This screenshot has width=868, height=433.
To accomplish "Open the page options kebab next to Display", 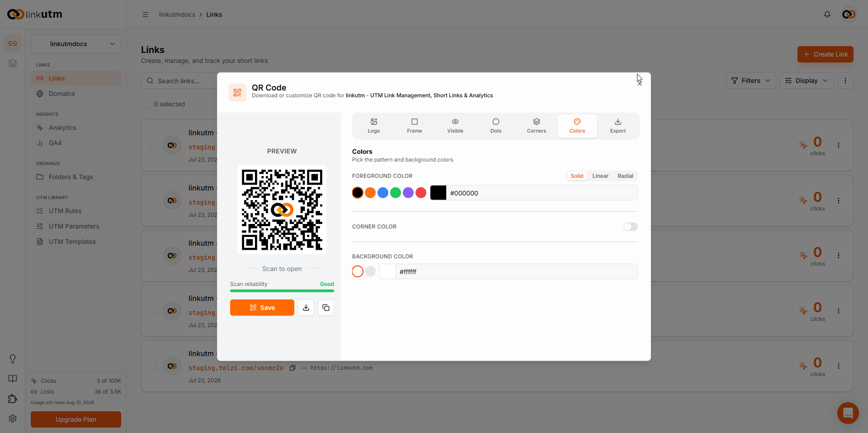I will coord(845,81).
